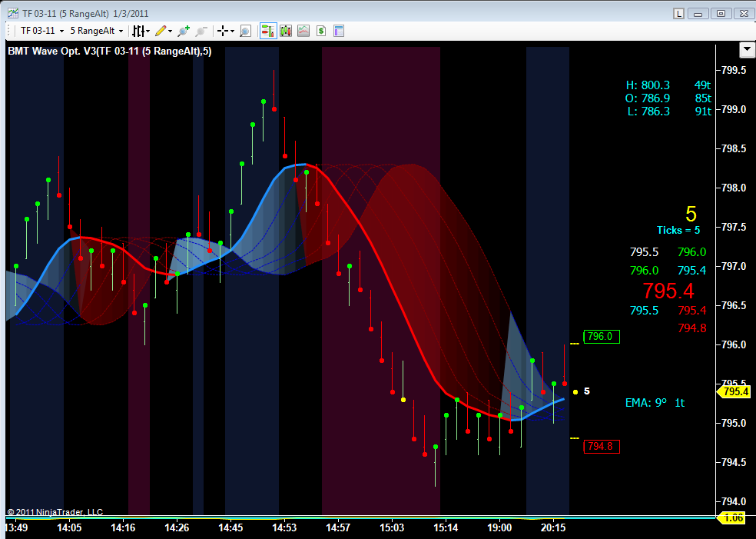Click the 15:14 time axis label
The width and height of the screenshot is (756, 539).
click(446, 529)
